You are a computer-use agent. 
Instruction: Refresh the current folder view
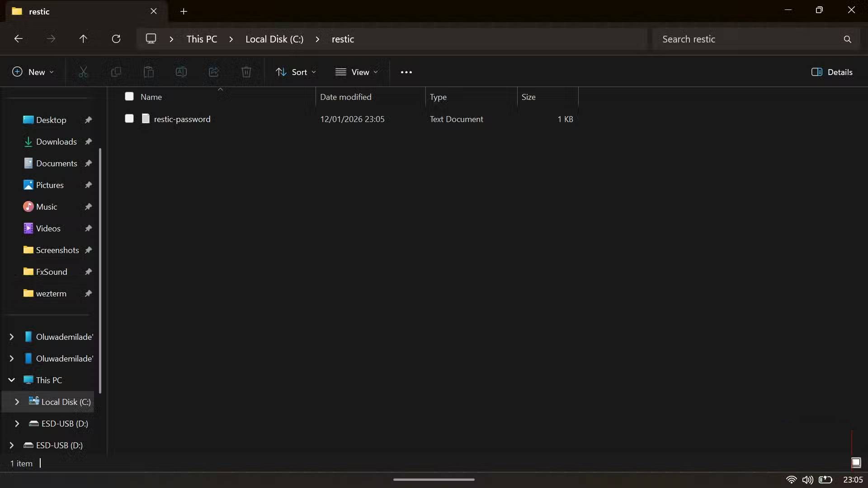click(116, 39)
